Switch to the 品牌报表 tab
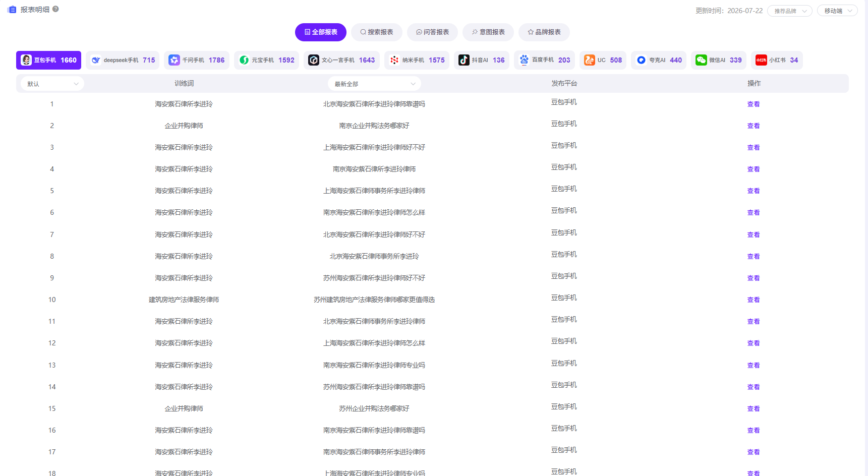The width and height of the screenshot is (868, 476). [x=544, y=32]
